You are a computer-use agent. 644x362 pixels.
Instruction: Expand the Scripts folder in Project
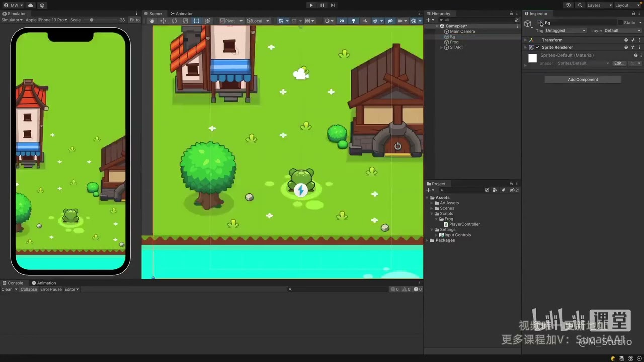(432, 214)
